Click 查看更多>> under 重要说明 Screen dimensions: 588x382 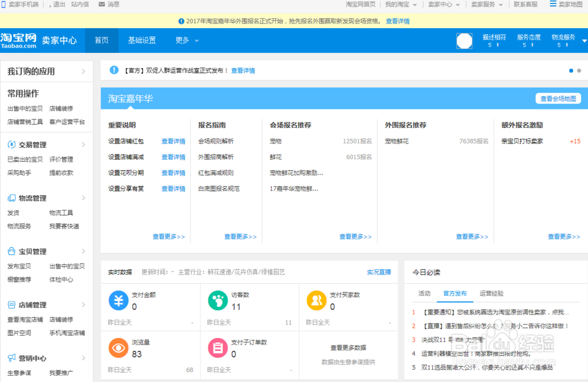point(169,237)
